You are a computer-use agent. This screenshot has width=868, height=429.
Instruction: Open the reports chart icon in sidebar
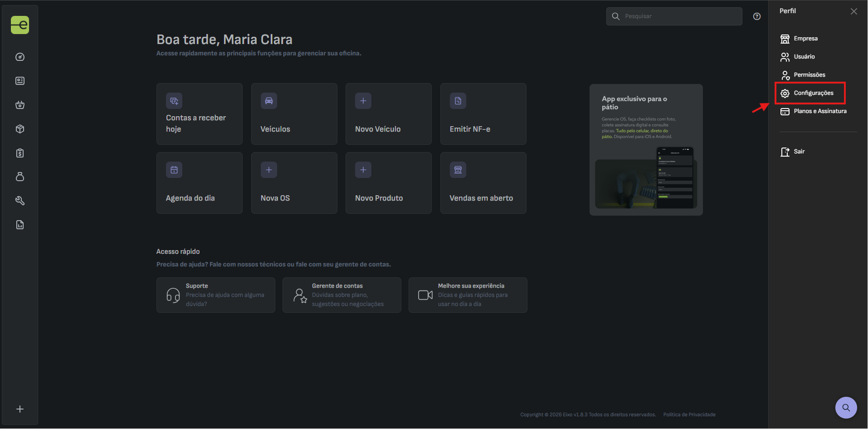point(20,225)
